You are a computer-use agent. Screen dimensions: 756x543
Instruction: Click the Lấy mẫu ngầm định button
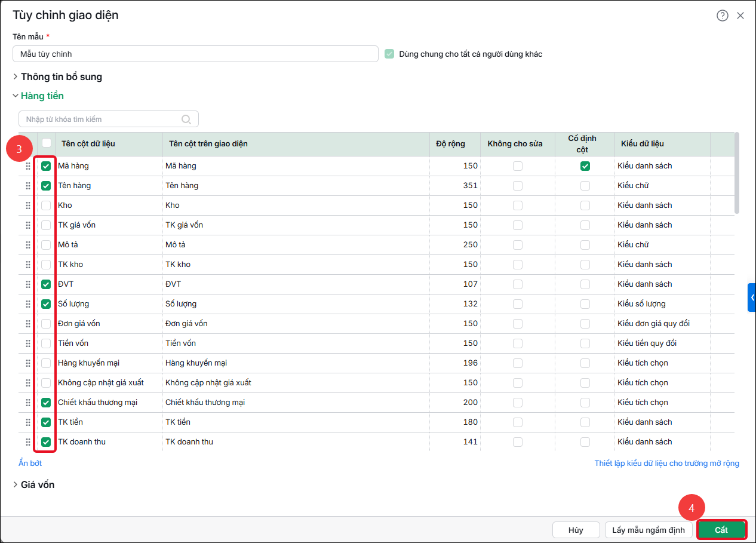coord(649,530)
